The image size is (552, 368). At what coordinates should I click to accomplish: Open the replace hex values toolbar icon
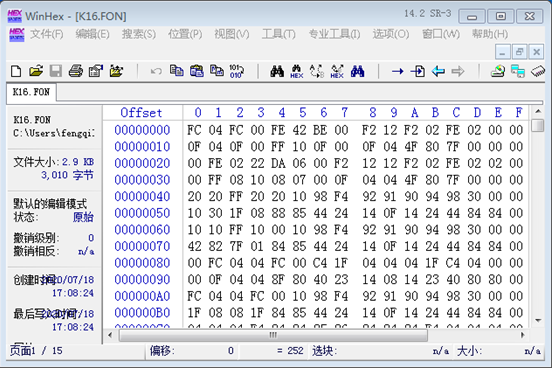[x=337, y=71]
